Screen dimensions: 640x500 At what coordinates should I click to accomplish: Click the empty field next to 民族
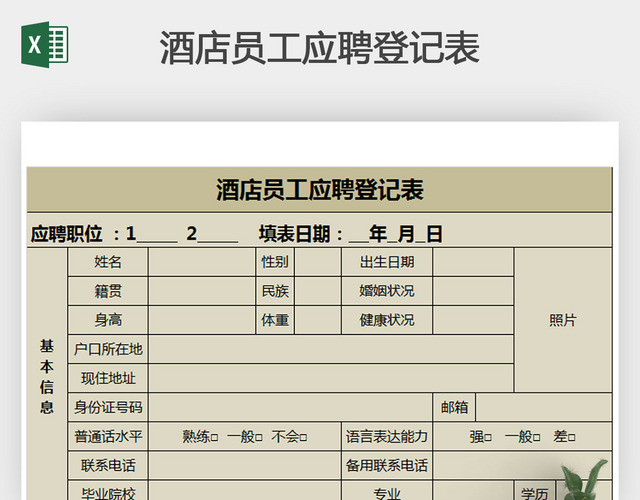[318, 291]
